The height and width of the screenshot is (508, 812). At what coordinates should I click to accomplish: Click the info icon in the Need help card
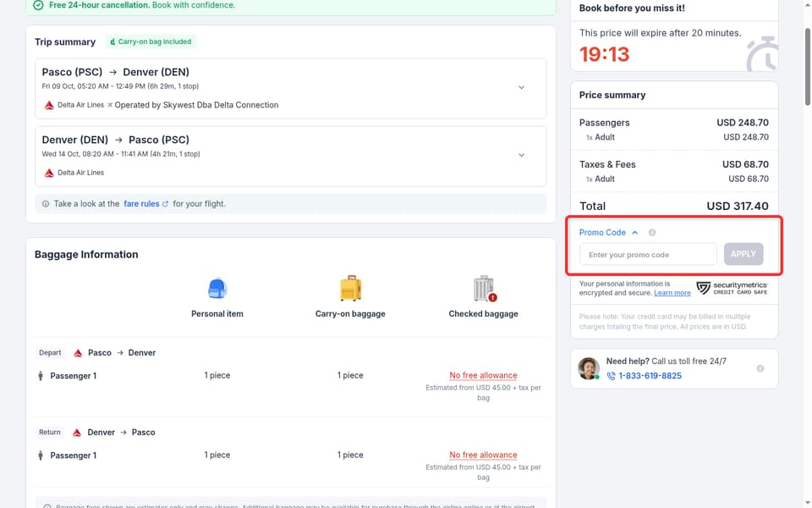pos(760,368)
